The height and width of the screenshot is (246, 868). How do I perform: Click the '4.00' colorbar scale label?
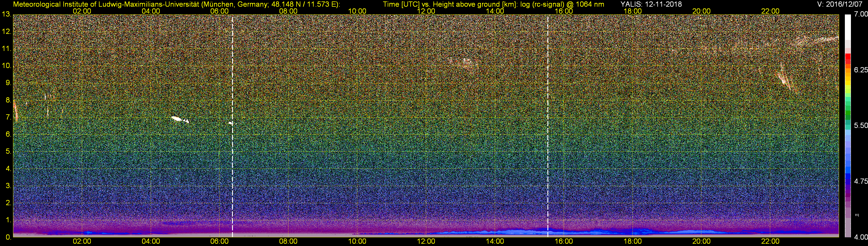pyautogui.click(x=861, y=237)
